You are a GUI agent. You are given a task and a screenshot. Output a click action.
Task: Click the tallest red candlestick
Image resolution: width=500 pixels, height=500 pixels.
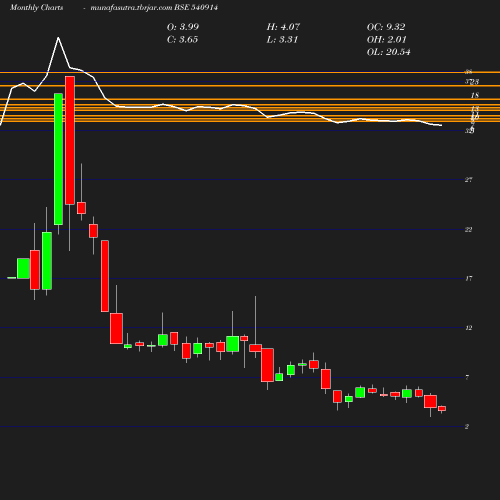pos(70,140)
